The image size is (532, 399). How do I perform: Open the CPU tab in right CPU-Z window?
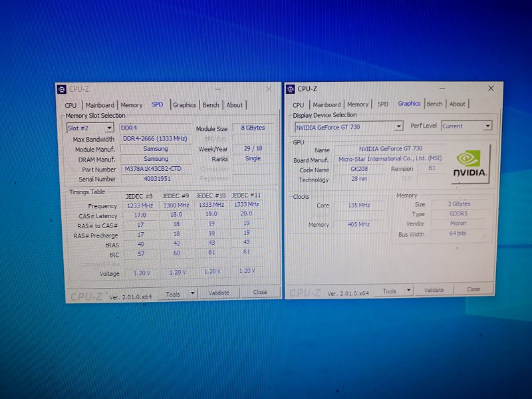click(x=298, y=105)
